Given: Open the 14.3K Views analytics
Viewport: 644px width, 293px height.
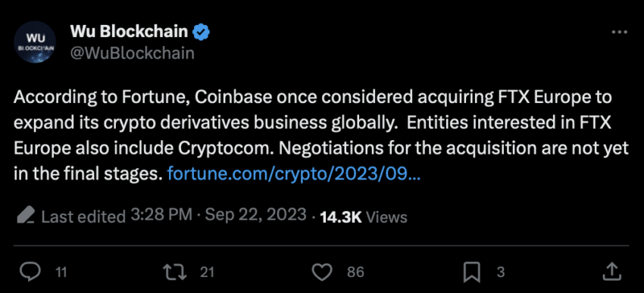Looking at the screenshot, I should point(364,217).
